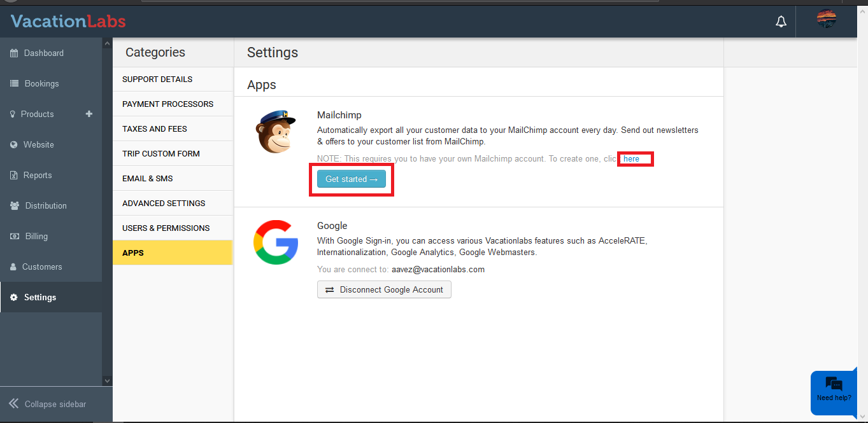868x423 pixels.
Task: Click the Categories panel heading
Action: 155,52
